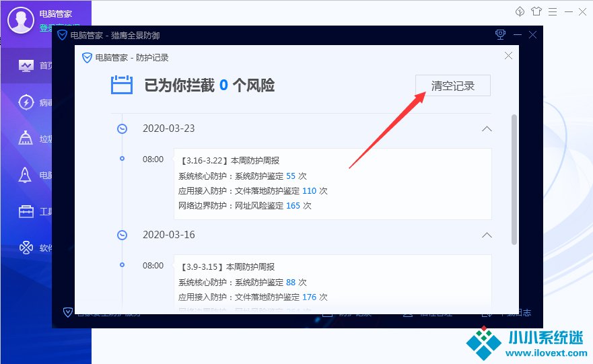
Task: Click the user avatar icon
Action: point(21,21)
